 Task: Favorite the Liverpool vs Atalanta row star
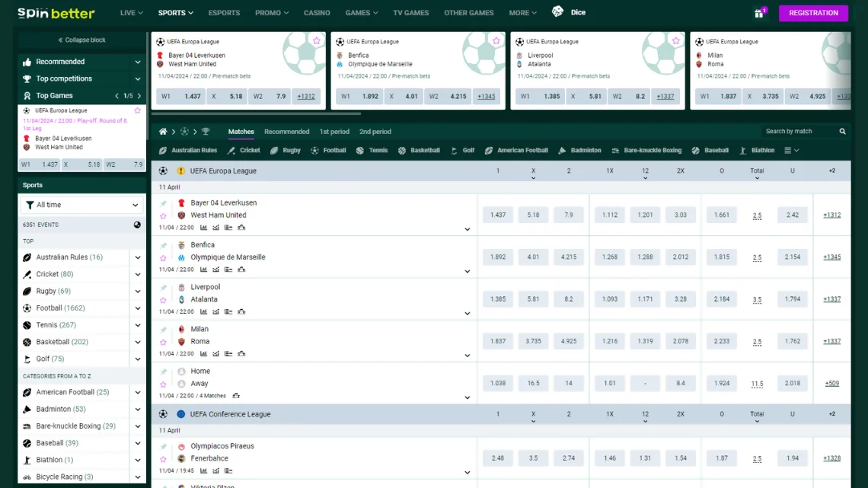[x=163, y=300]
